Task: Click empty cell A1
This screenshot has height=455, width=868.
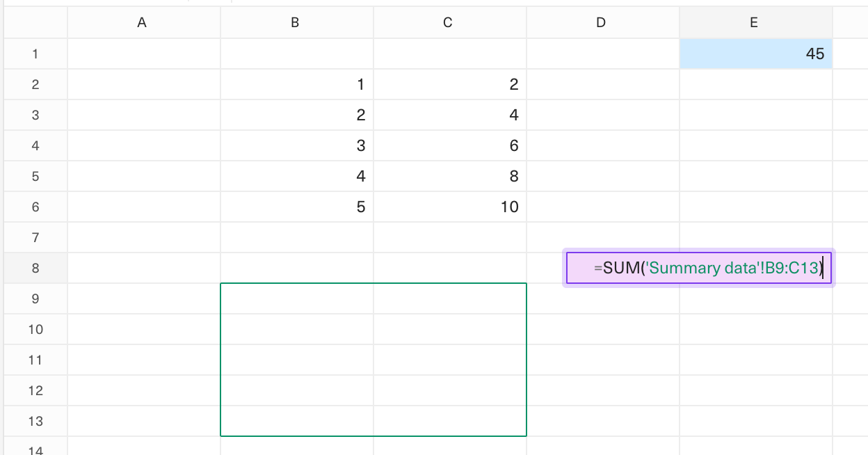Action: coord(144,54)
